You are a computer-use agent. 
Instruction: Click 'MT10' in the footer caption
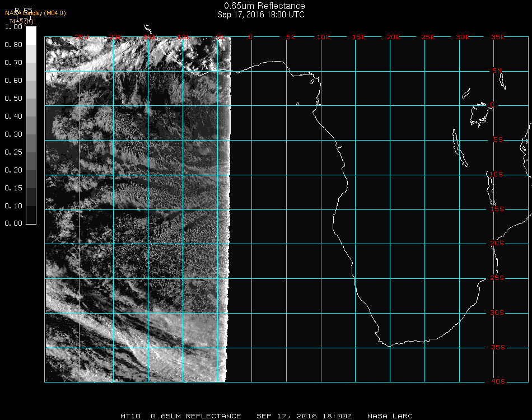pos(130,416)
